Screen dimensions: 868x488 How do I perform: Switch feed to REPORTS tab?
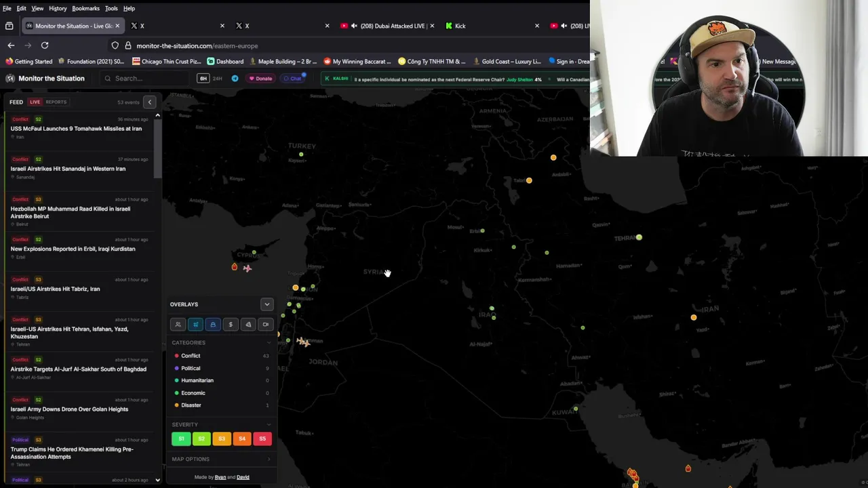pyautogui.click(x=56, y=102)
